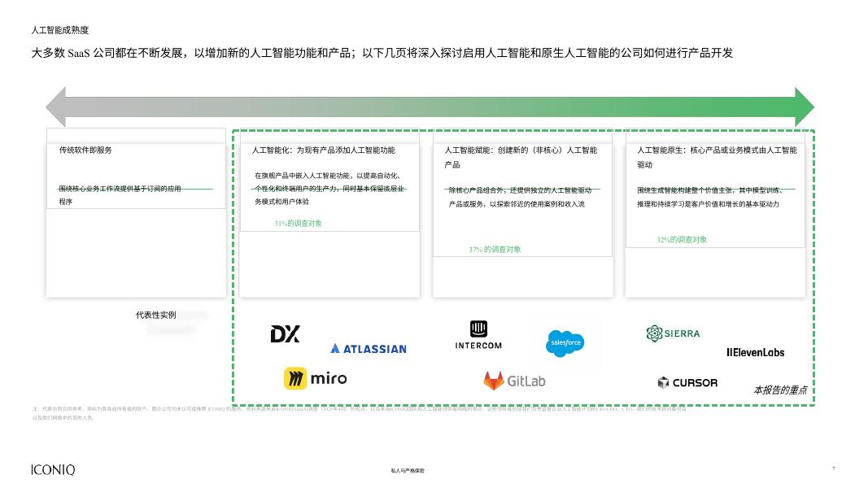Select the Salesforce cloud logo
The width and height of the screenshot is (868, 488).
tap(564, 344)
